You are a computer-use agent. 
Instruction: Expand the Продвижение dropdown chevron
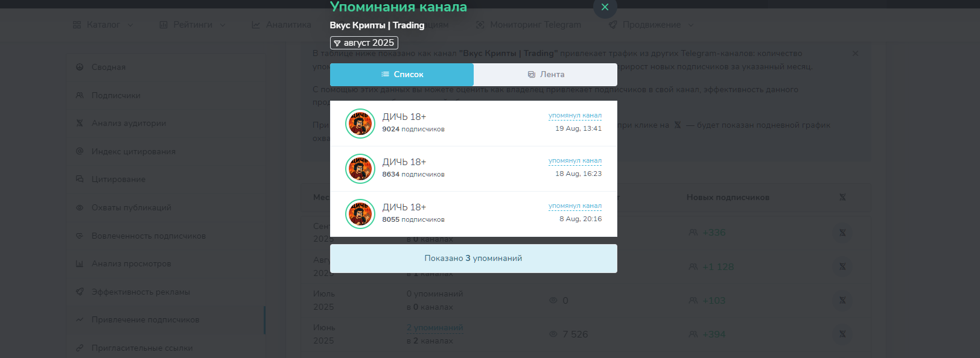(x=691, y=25)
